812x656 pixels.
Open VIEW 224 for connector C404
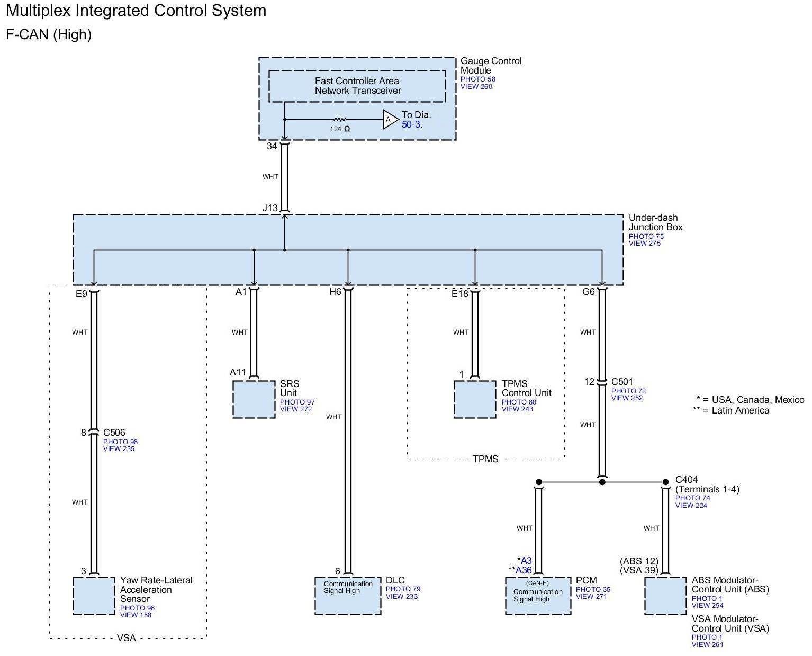[x=691, y=506]
